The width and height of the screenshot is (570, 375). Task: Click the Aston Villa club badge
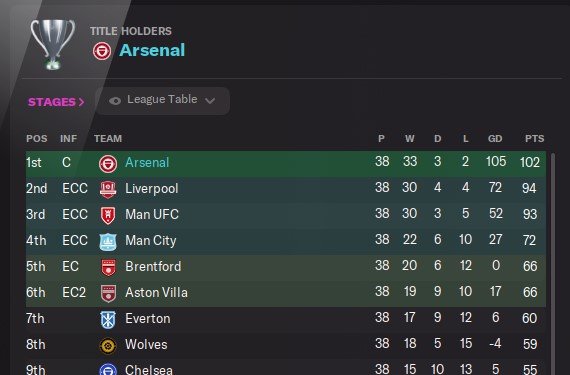[x=108, y=294]
